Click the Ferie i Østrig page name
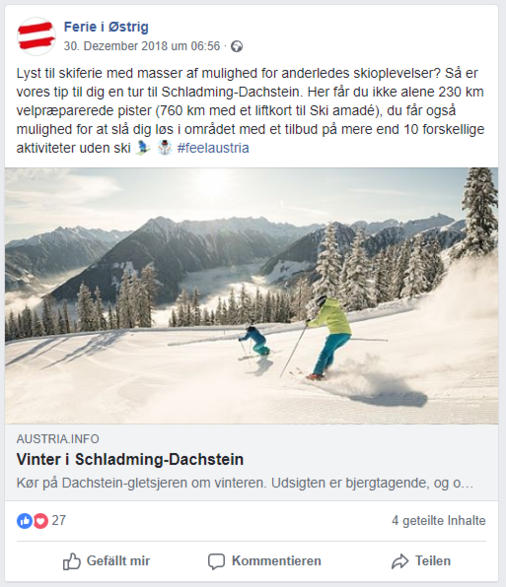The width and height of the screenshot is (506, 587). click(106, 27)
